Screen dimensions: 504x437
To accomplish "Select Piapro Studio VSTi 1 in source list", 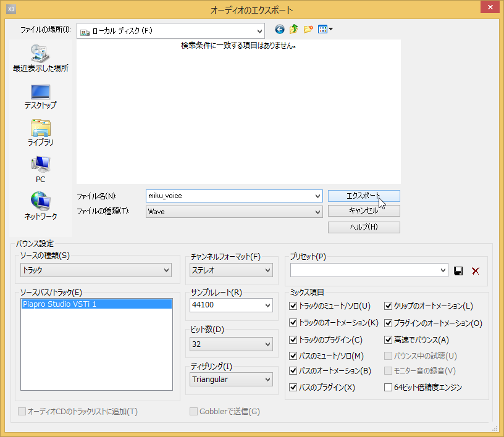I will pyautogui.click(x=96, y=304).
